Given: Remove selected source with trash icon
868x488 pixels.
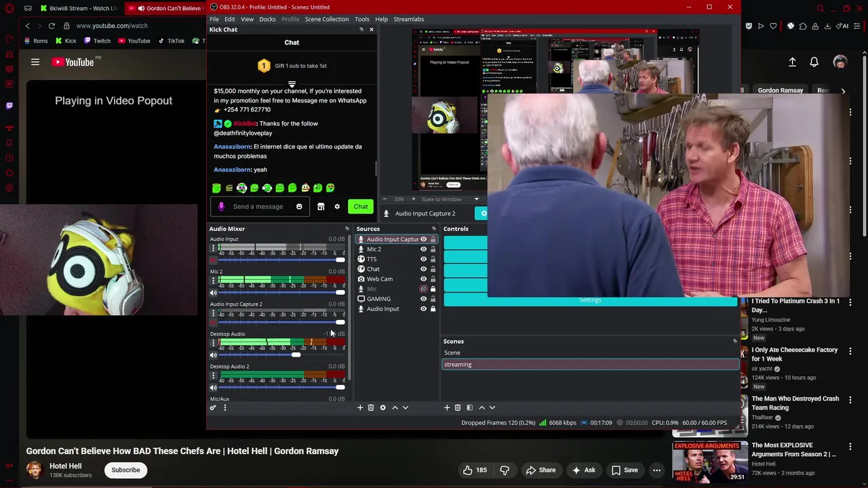Looking at the screenshot, I should [x=371, y=407].
